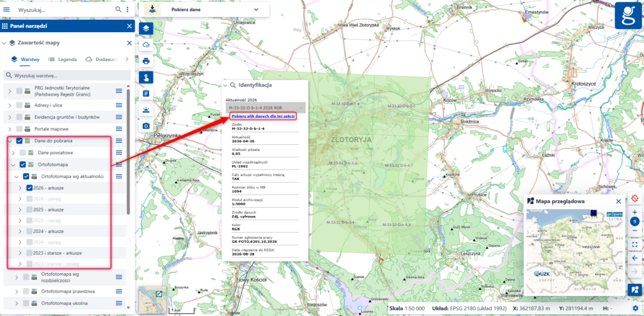Open options menu for Ortofotomapa ukośna
Screen dimensions: 644x316
pos(119,303)
